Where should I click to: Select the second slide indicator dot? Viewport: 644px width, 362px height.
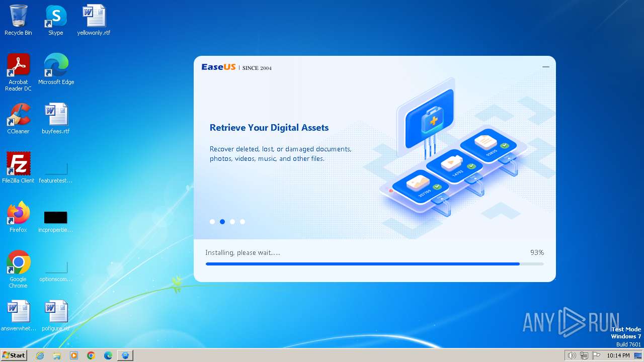tap(222, 222)
